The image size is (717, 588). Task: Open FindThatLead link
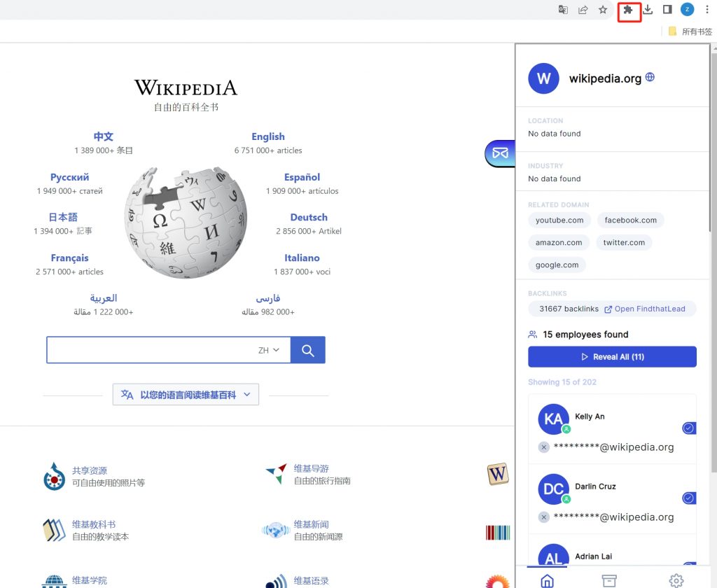point(645,309)
